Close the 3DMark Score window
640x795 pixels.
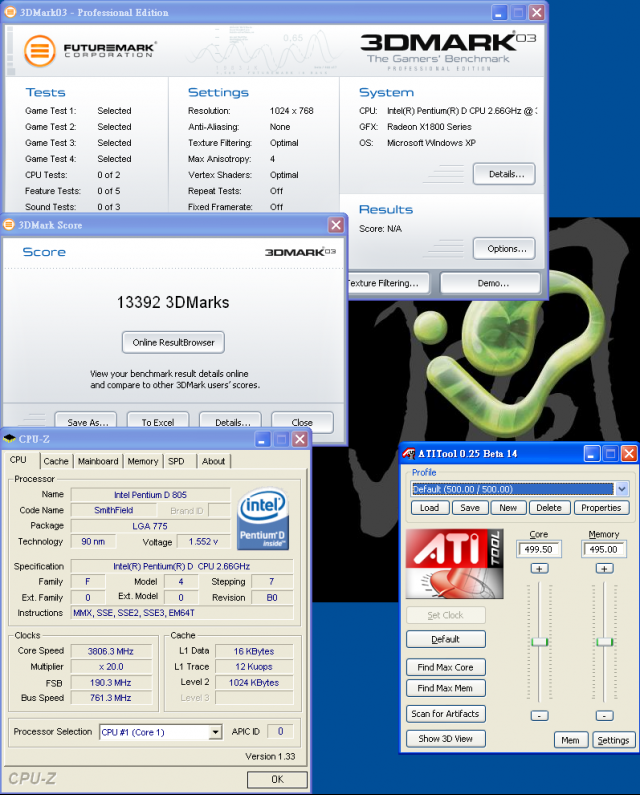(x=336, y=225)
